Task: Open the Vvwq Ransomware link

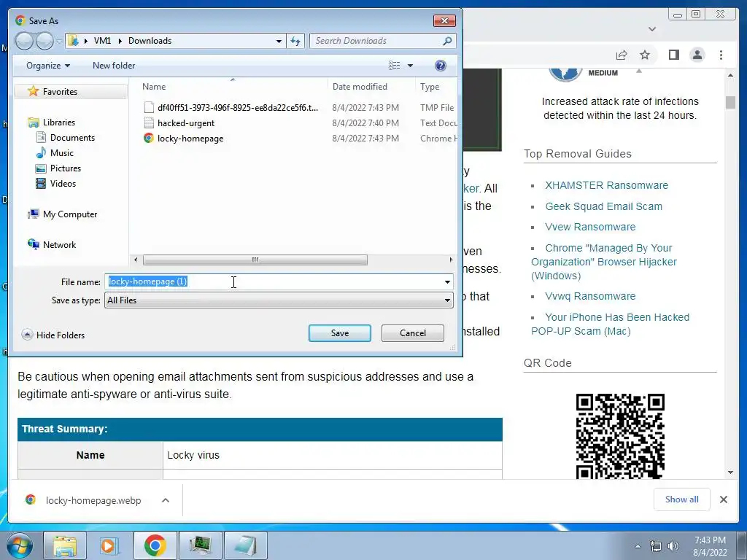Action: (x=590, y=296)
